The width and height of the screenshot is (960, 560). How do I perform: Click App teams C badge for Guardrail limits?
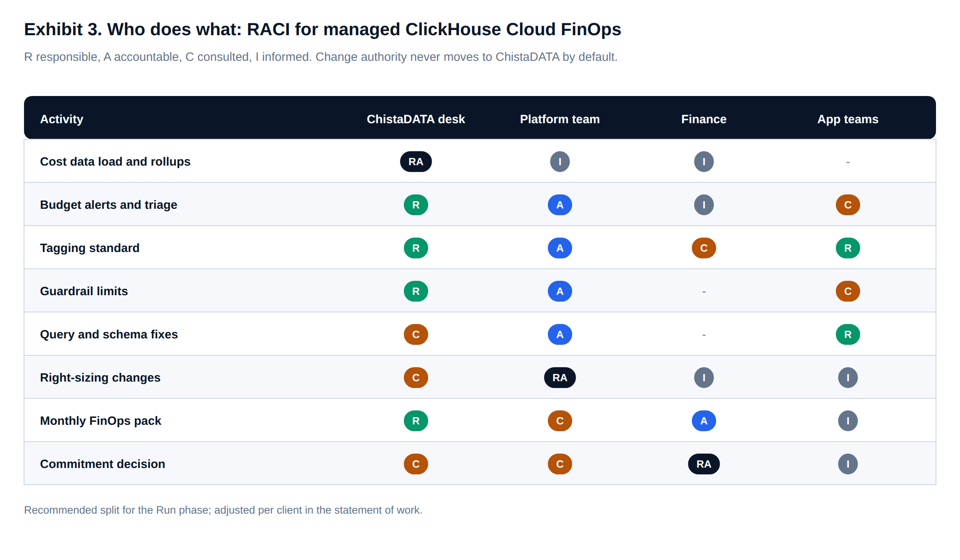(x=848, y=291)
